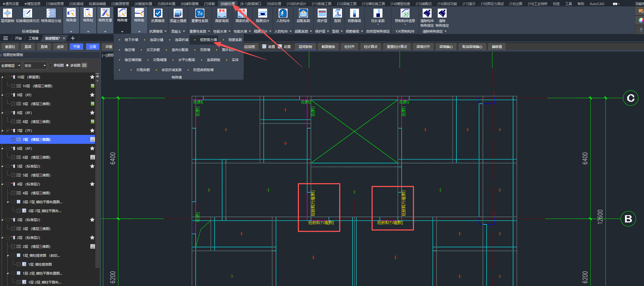Open the 特殊指定分组 tool
644x286 pixels.
click(51, 13)
